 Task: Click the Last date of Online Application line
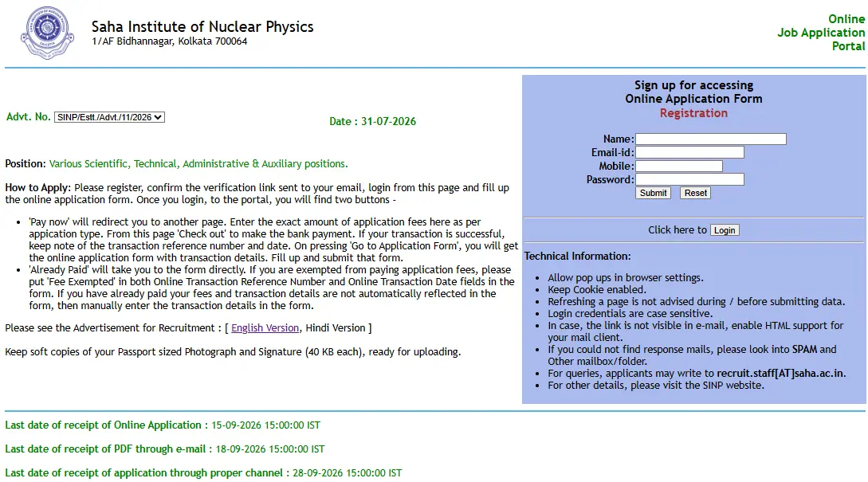point(163,425)
